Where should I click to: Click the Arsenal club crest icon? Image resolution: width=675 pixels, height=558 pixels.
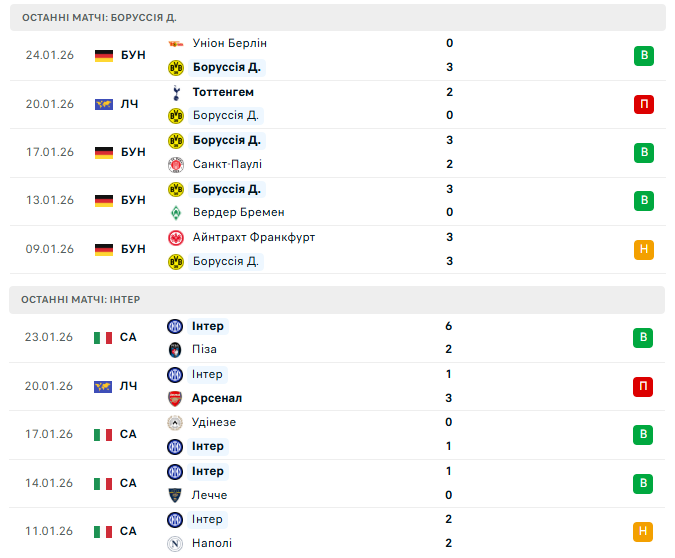coord(176,398)
